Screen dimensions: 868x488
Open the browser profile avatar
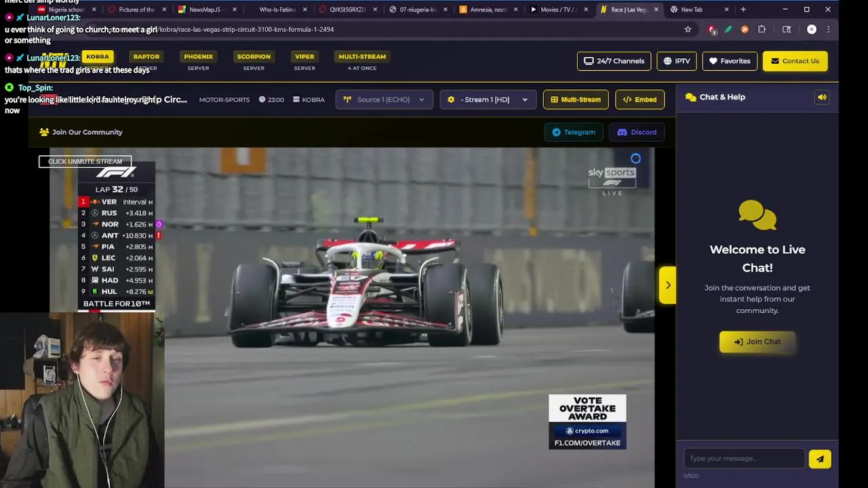(812, 29)
